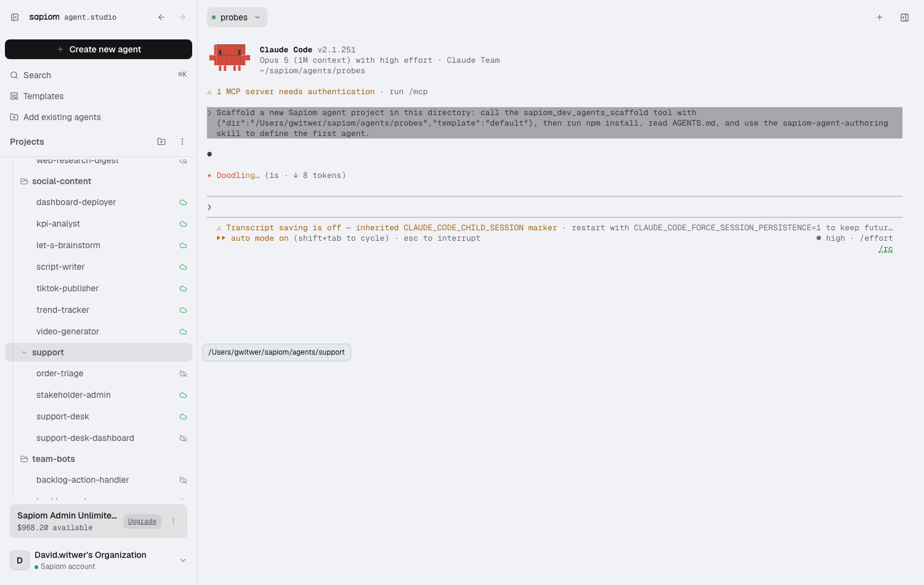This screenshot has height=585, width=924.
Task: Click the highlighted Scaffold prompt message
Action: (554, 123)
